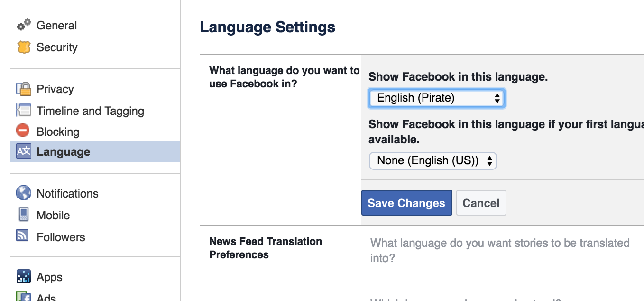644x301 pixels.
Task: Click the red Blocking icon
Action: click(23, 131)
